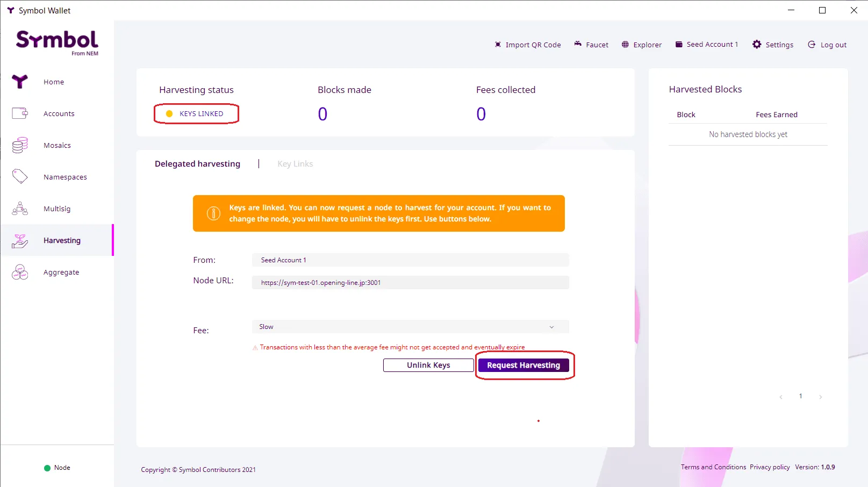Click the Explorer globe icon
Screen dimensions: 868x487
[625, 45]
